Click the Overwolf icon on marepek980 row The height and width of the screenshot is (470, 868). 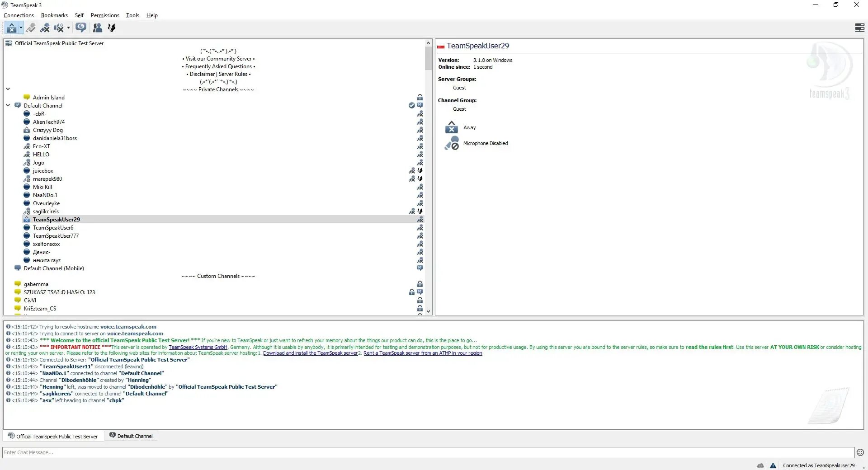(420, 179)
